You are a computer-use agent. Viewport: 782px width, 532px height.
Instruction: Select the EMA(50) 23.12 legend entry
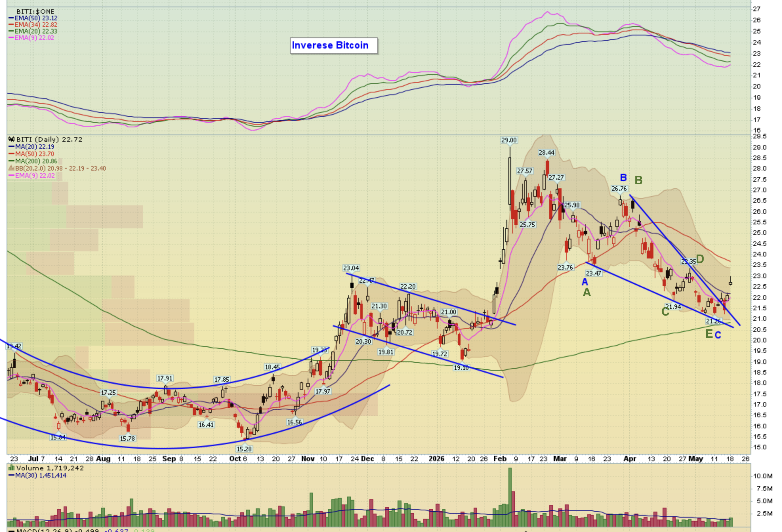coord(33,18)
